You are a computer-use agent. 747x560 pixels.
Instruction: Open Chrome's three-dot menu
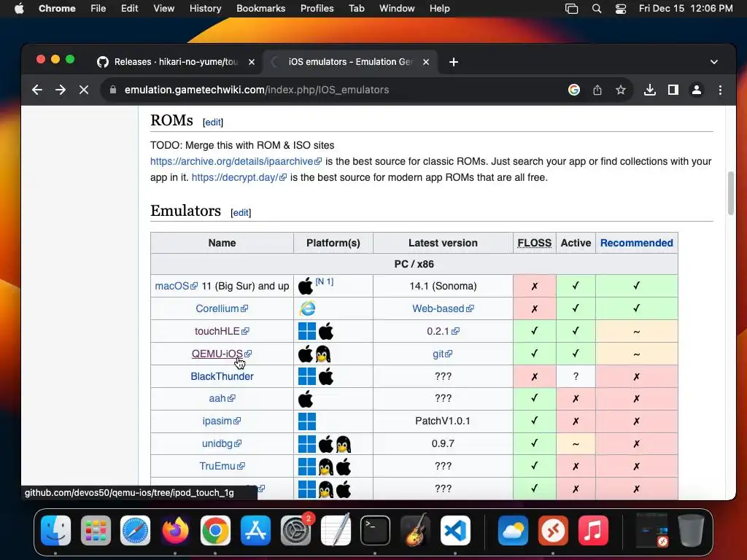720,90
